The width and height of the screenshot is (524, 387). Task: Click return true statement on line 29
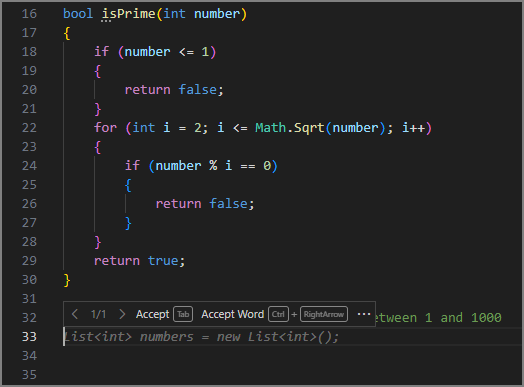(139, 261)
